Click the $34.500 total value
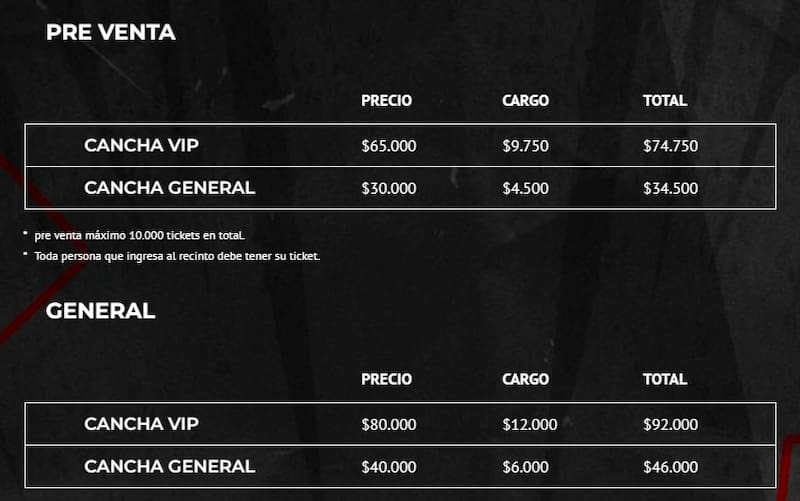 click(x=670, y=188)
